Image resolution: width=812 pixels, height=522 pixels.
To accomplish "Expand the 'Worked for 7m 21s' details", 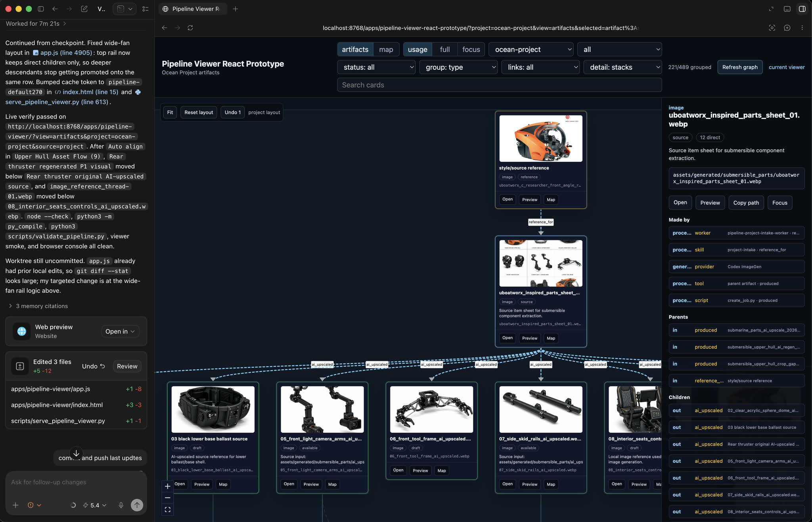I will point(36,23).
